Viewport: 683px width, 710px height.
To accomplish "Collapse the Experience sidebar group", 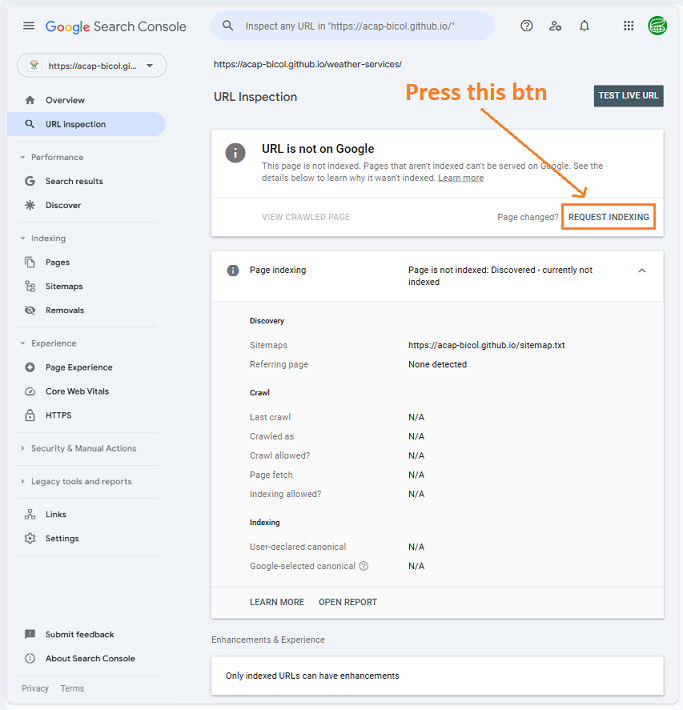I will pyautogui.click(x=23, y=343).
